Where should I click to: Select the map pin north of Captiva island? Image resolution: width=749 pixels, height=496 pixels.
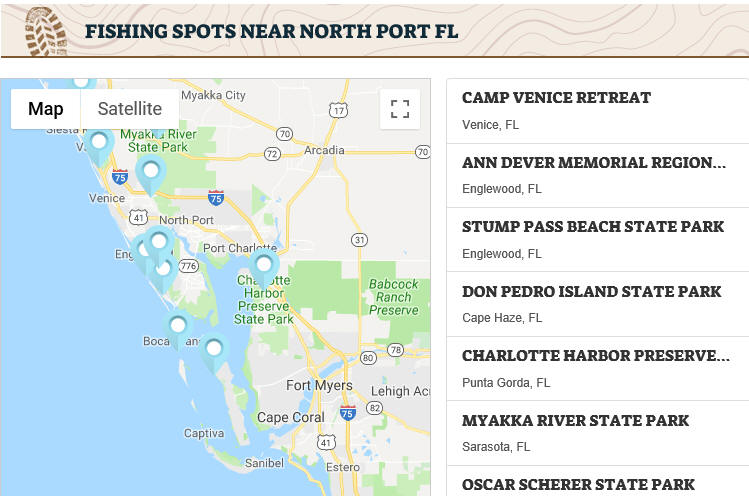tap(214, 352)
